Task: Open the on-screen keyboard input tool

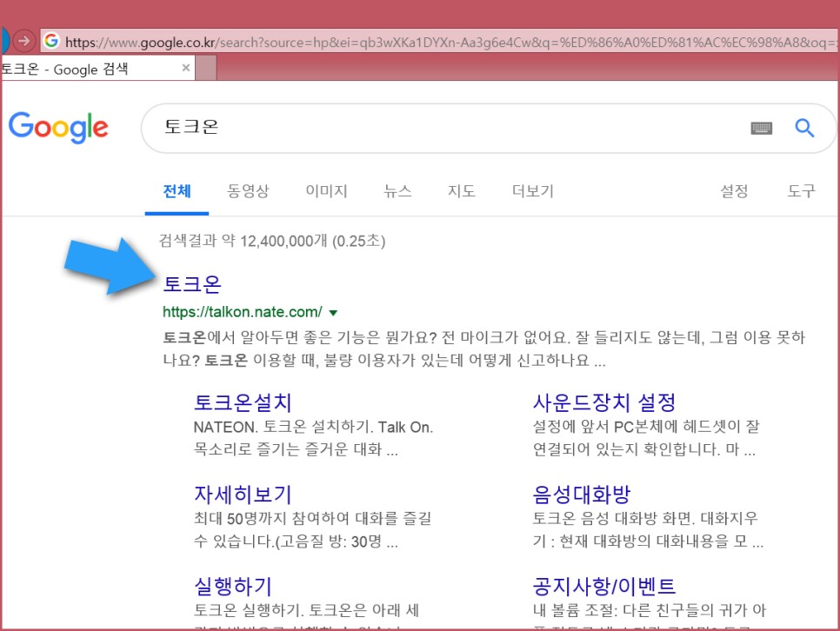Action: tap(761, 128)
